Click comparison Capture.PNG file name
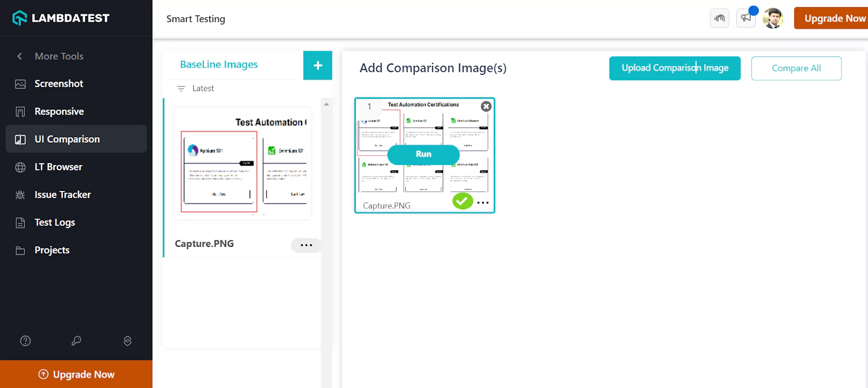Image resolution: width=868 pixels, height=388 pixels. (387, 206)
